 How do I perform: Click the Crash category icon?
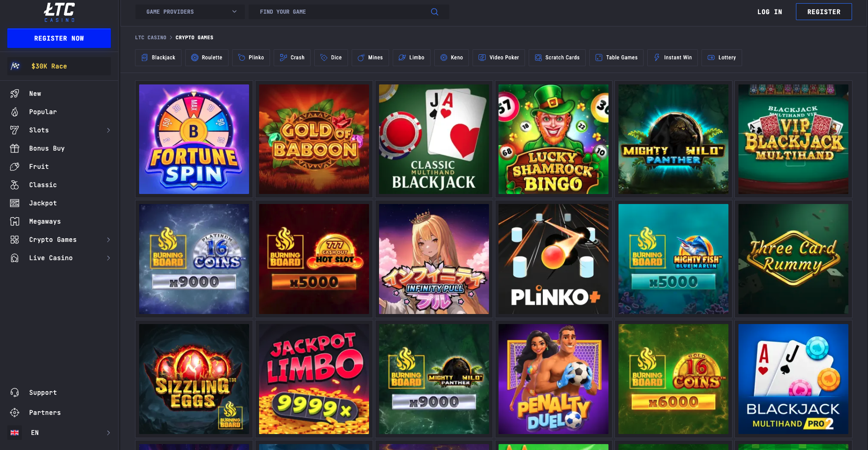click(283, 58)
